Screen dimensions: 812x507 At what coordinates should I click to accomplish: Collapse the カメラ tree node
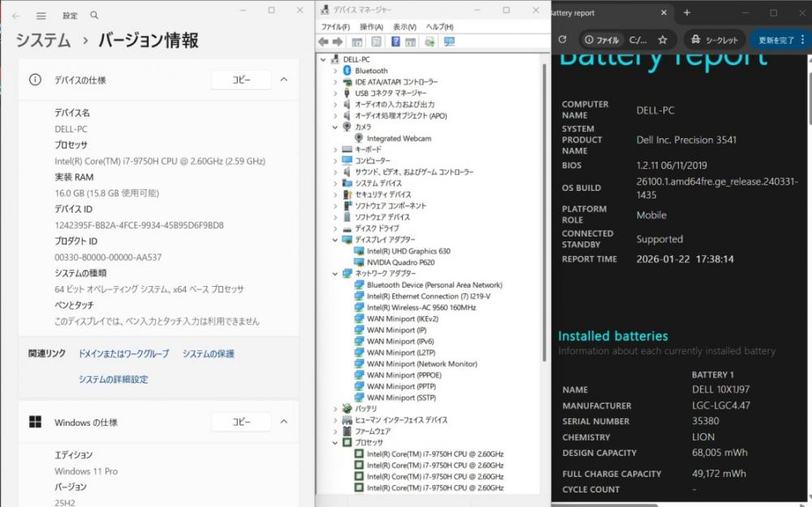335,127
